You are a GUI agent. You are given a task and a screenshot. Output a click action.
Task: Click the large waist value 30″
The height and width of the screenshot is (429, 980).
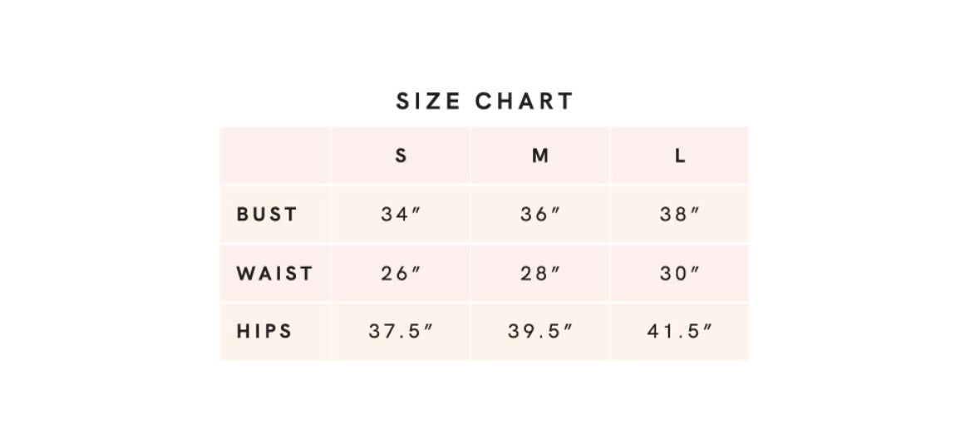pos(680,274)
